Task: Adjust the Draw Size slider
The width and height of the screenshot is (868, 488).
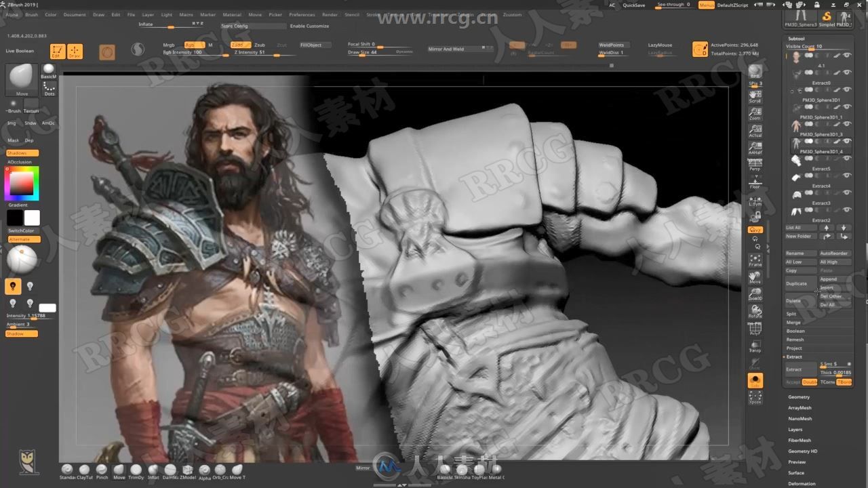Action: point(380,52)
